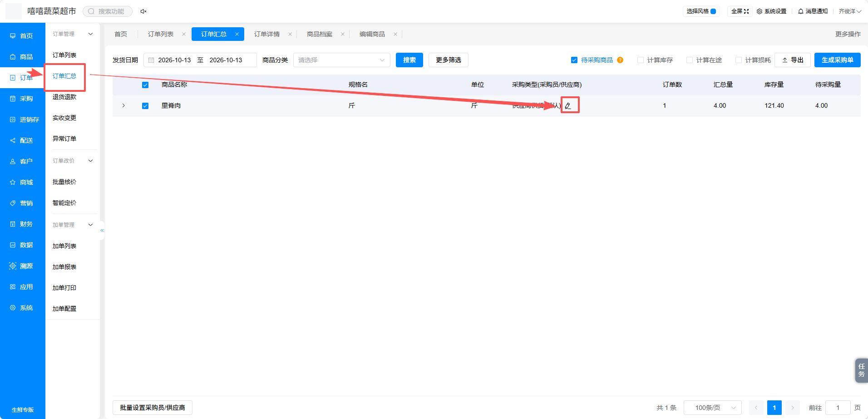
Task: Collapse the 订单管理 menu group
Action: click(x=90, y=34)
